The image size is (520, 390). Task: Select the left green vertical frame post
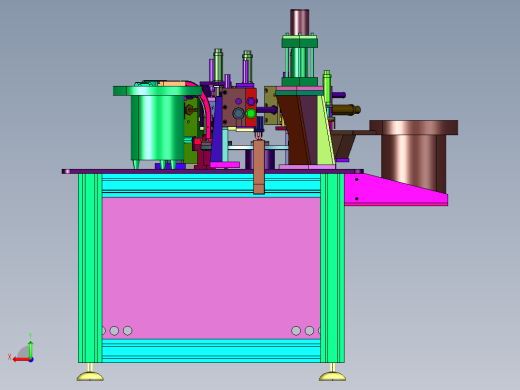(x=90, y=268)
